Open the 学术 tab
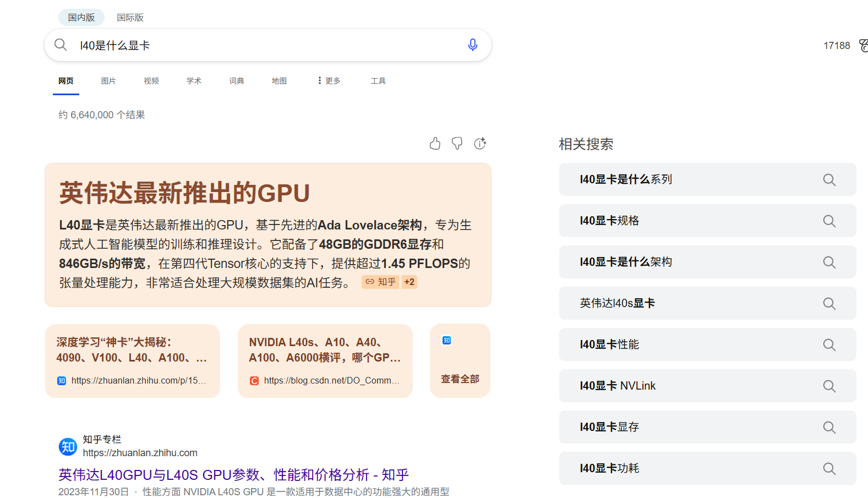The image size is (868, 498). (x=194, y=81)
